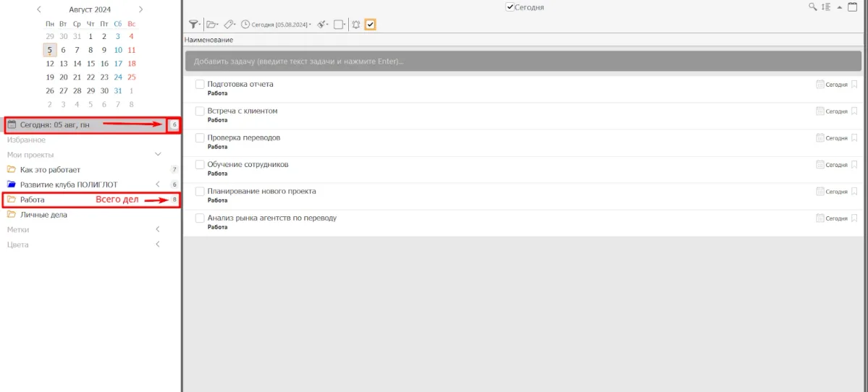The image size is (868, 392).
Task: Open search with the magnifier icon
Action: 812,7
